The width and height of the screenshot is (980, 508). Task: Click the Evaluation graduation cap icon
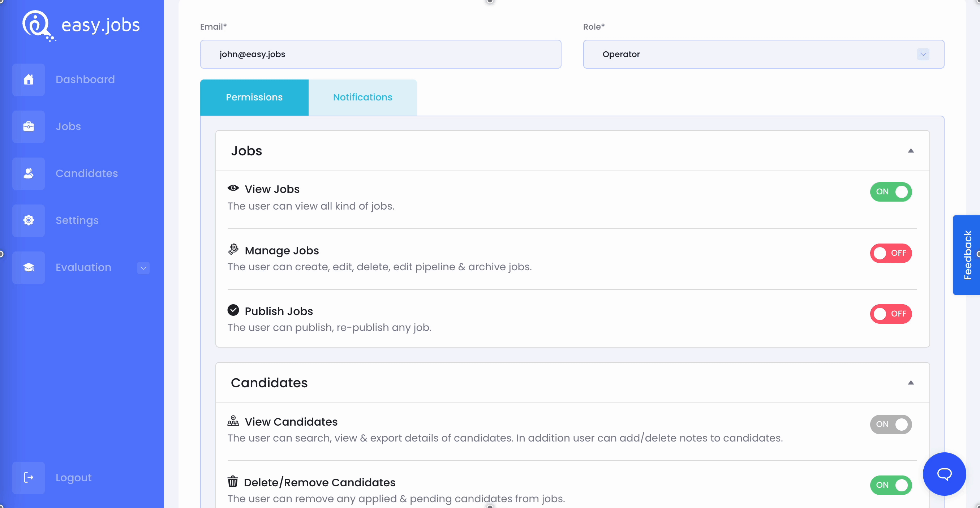tap(29, 267)
